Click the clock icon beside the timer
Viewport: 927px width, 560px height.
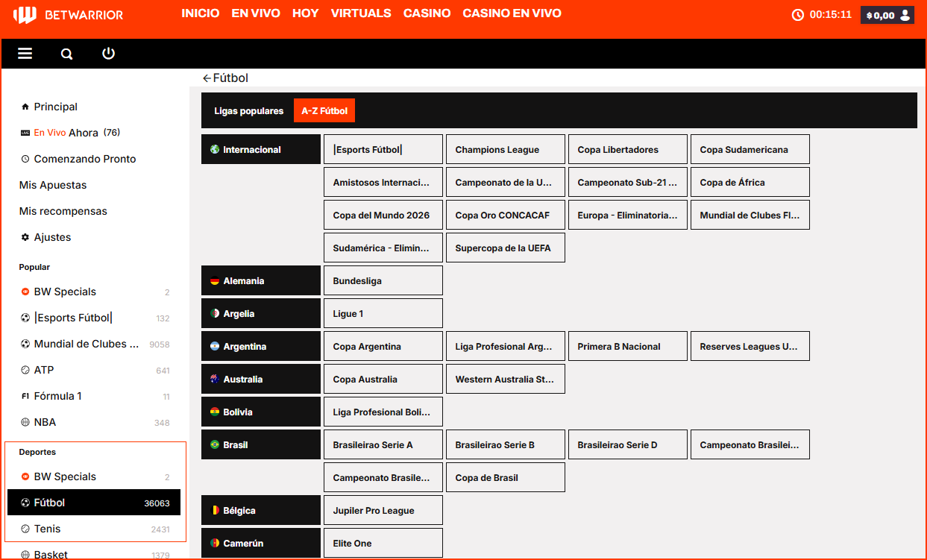coord(798,15)
